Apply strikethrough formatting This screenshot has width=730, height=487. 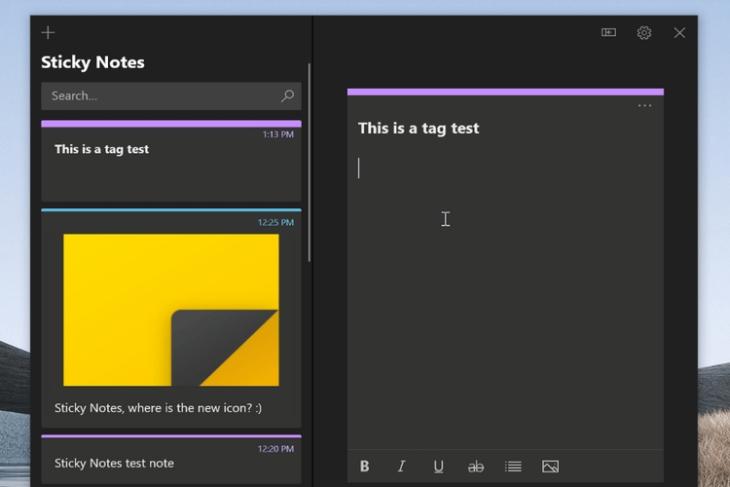[475, 467]
